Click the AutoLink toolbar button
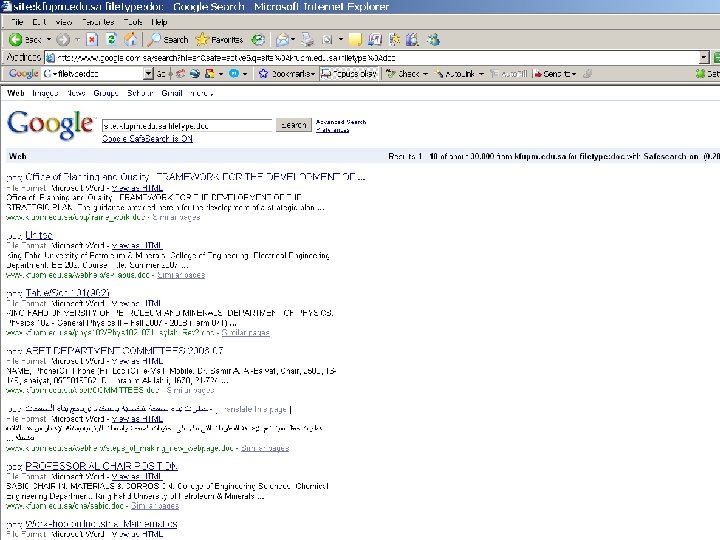Viewport: 720px width, 540px height. pyautogui.click(x=454, y=73)
